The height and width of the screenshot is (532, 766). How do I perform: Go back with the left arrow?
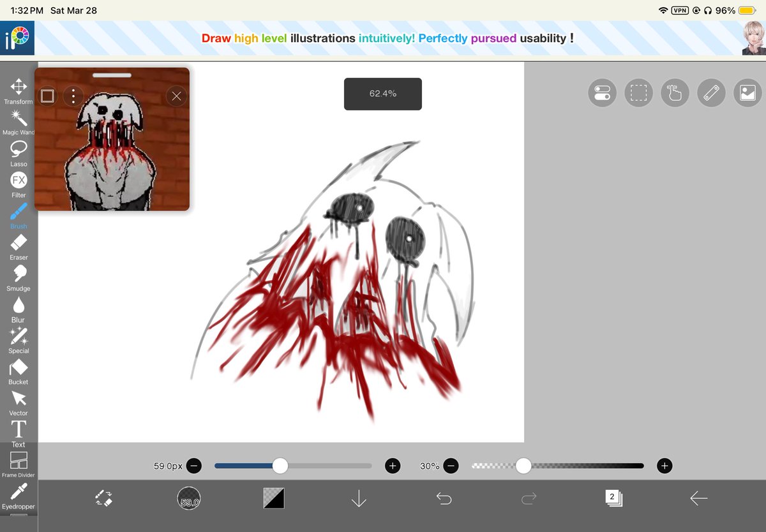tap(699, 498)
